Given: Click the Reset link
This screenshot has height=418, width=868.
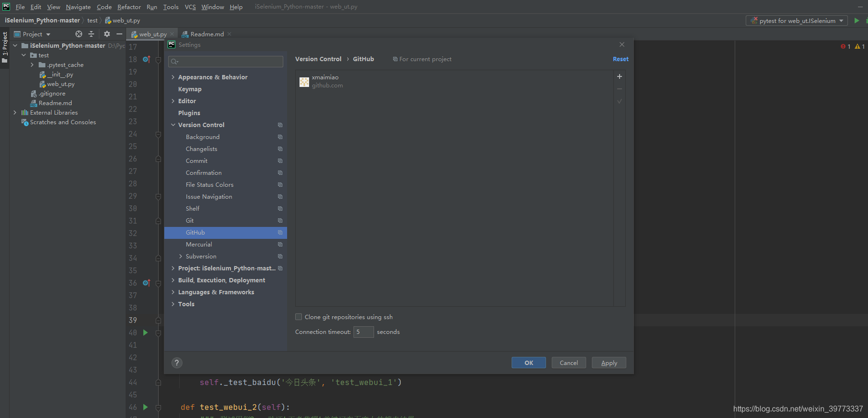Looking at the screenshot, I should coord(621,59).
